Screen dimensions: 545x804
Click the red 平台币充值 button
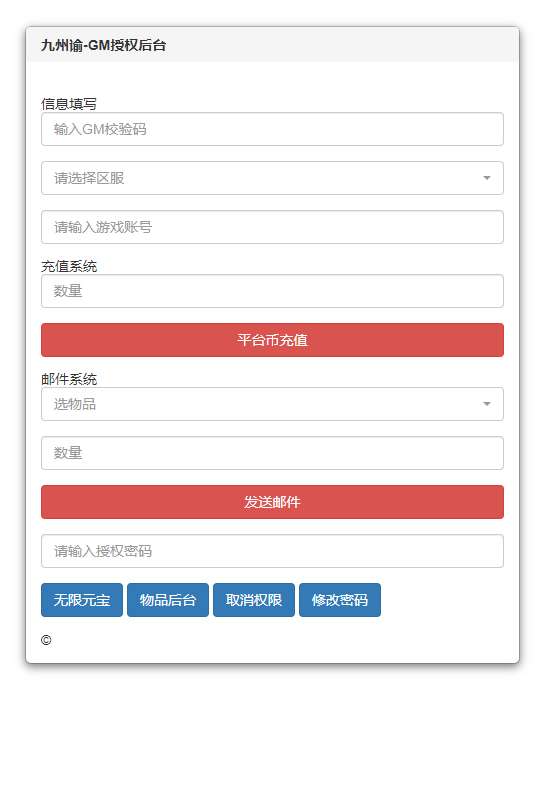tap(272, 340)
